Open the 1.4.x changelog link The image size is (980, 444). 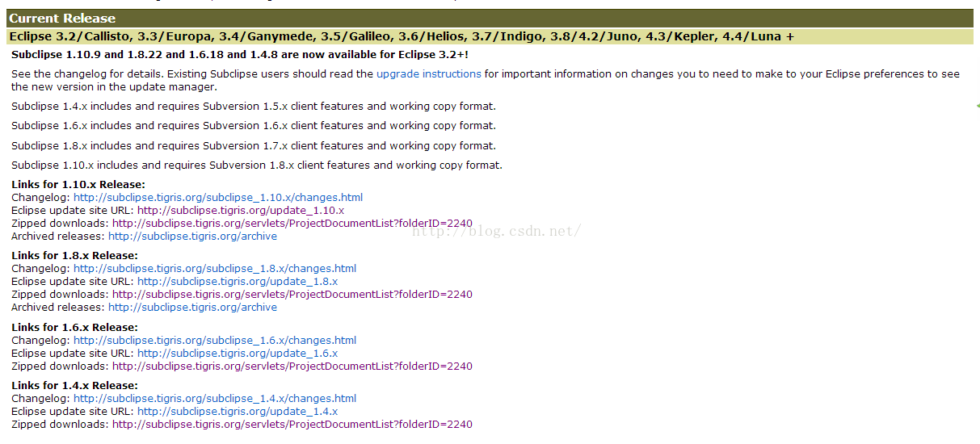tap(215, 399)
